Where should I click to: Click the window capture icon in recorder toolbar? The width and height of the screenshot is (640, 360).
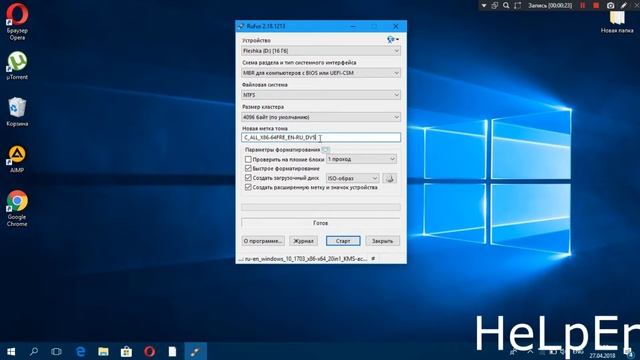pyautogui.click(x=495, y=5)
